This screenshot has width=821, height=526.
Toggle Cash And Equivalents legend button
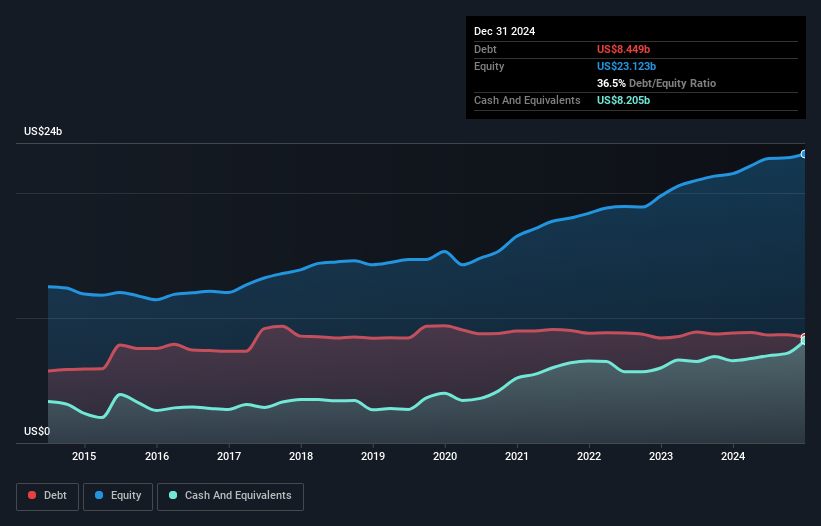(230, 495)
